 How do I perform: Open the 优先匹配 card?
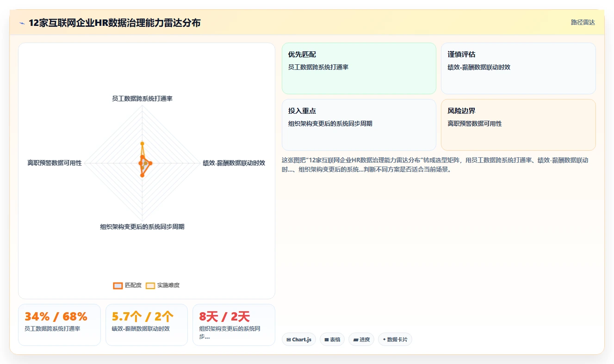359,68
